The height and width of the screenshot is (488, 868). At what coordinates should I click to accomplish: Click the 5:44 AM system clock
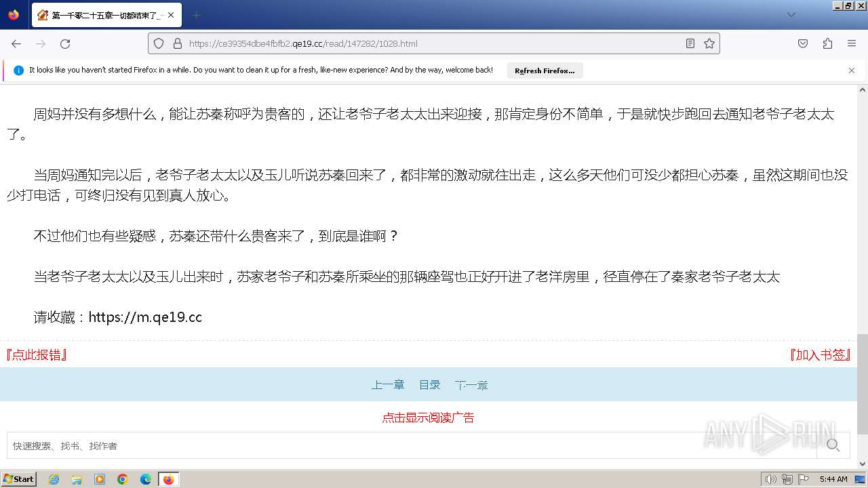click(x=833, y=479)
